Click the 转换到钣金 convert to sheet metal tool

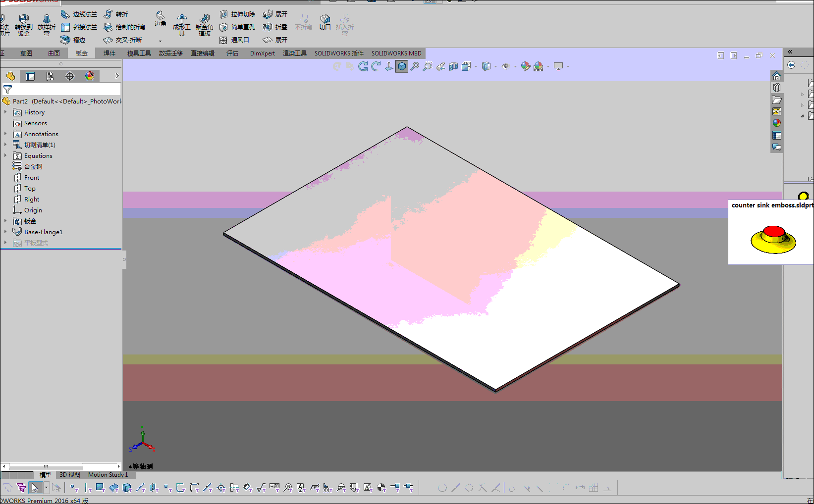click(23, 25)
